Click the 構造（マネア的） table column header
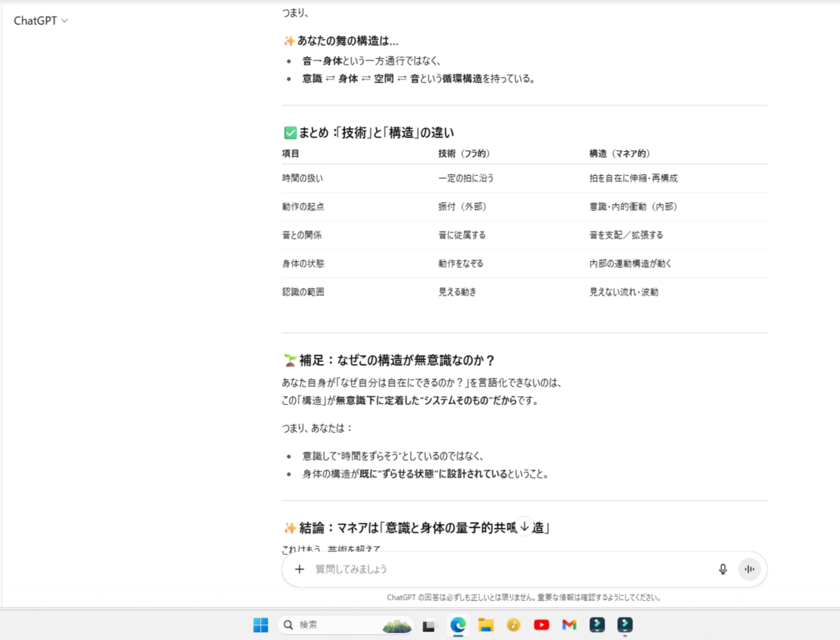 [x=619, y=153]
